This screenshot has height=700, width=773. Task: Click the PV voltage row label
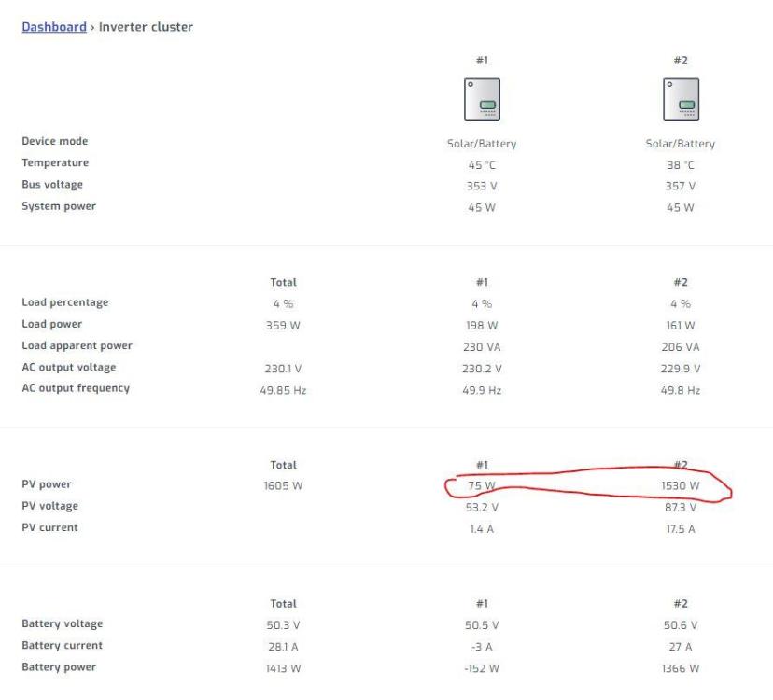[x=49, y=506]
